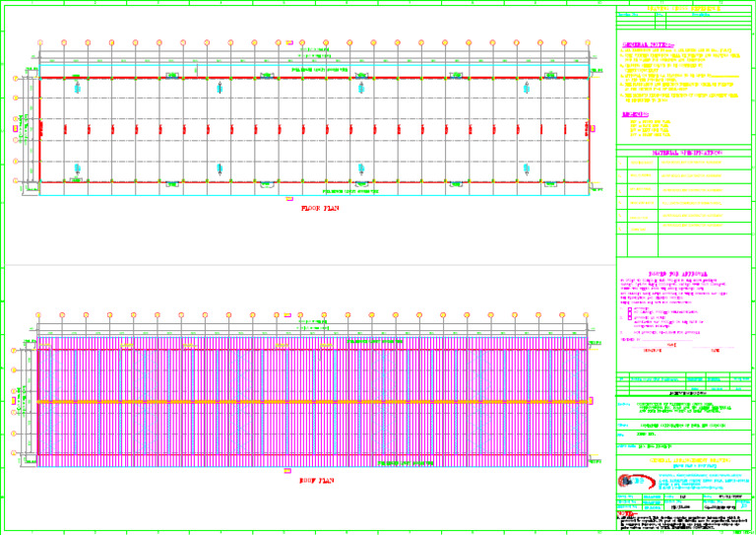This screenshot has width=756, height=535.
Task: Click the MATERIAL SPECIFICATIONS table heading
Action: tap(687, 153)
